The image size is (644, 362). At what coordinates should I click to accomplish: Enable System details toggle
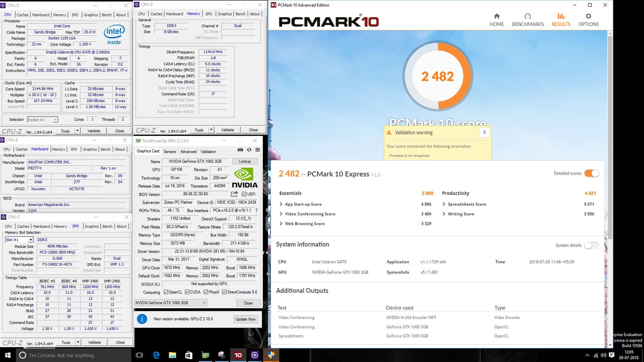591,245
